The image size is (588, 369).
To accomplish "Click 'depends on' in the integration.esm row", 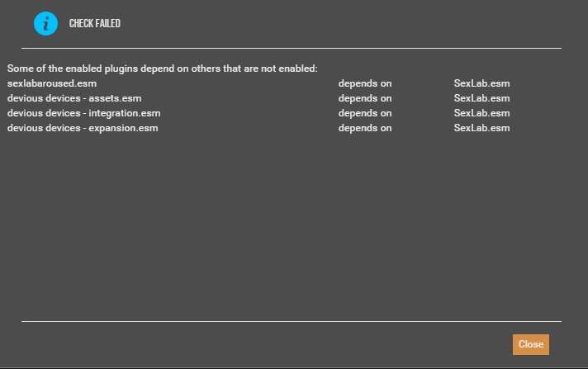I will tap(365, 113).
